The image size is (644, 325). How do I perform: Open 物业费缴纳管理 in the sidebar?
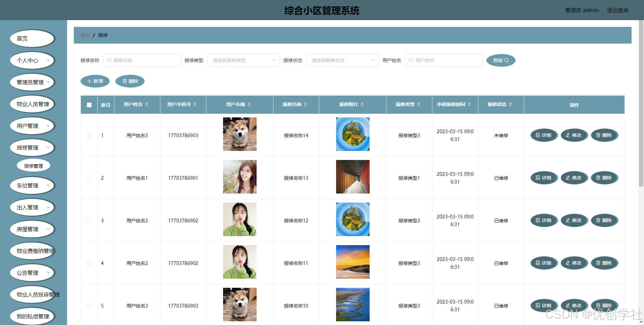[32, 251]
